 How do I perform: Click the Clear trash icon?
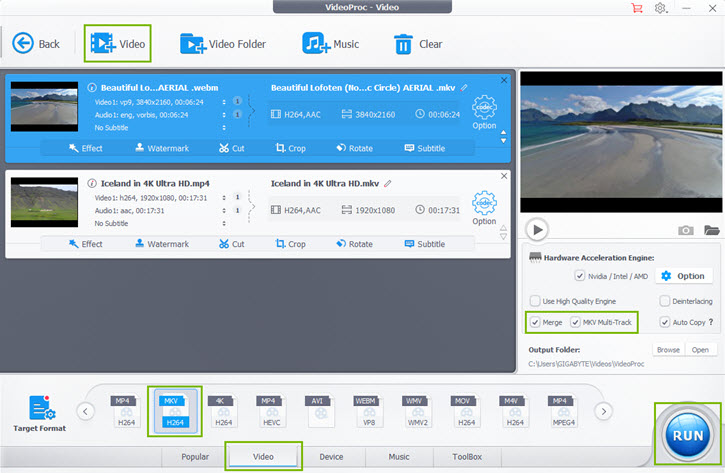403,44
